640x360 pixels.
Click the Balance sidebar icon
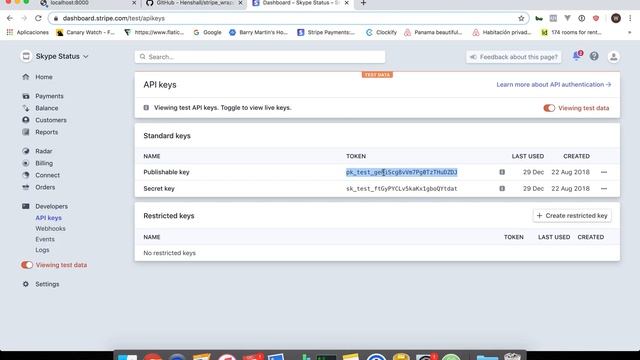click(26, 108)
